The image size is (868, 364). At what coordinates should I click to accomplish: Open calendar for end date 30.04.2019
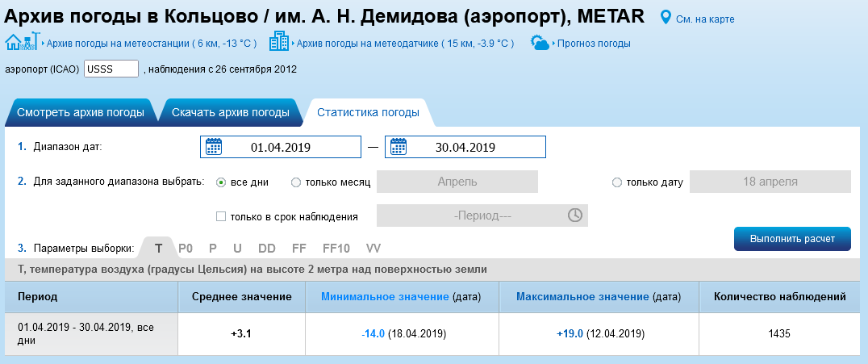[399, 147]
